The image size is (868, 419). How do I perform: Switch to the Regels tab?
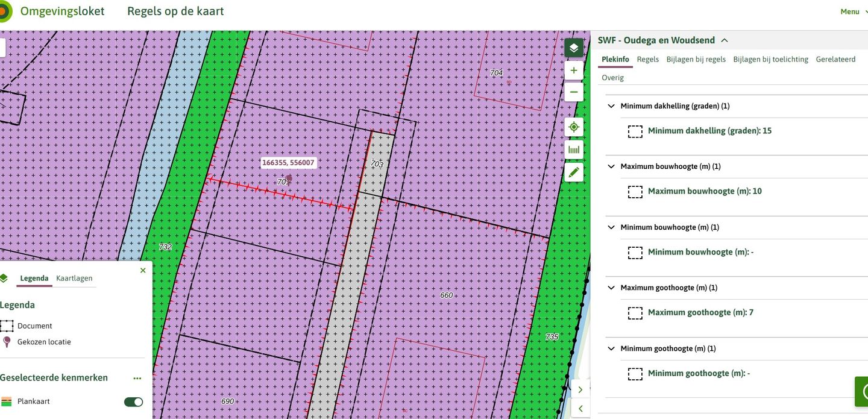pos(647,59)
